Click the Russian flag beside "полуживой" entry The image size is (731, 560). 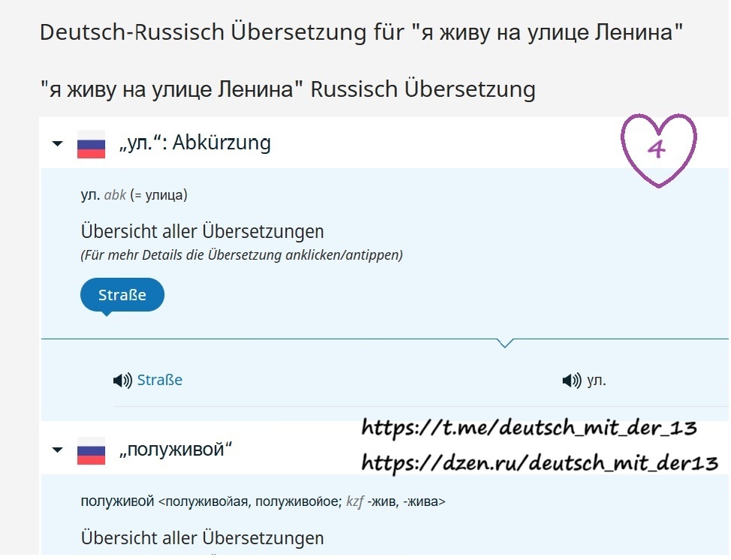89,448
